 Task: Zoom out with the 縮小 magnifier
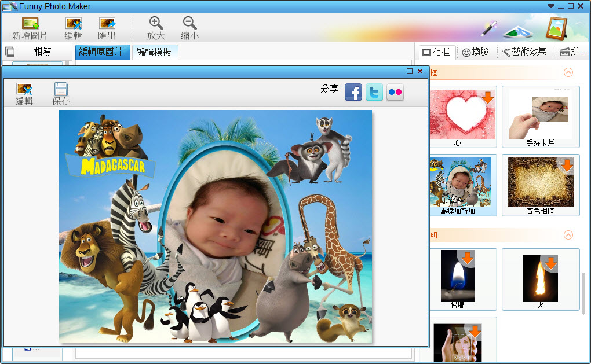(189, 23)
